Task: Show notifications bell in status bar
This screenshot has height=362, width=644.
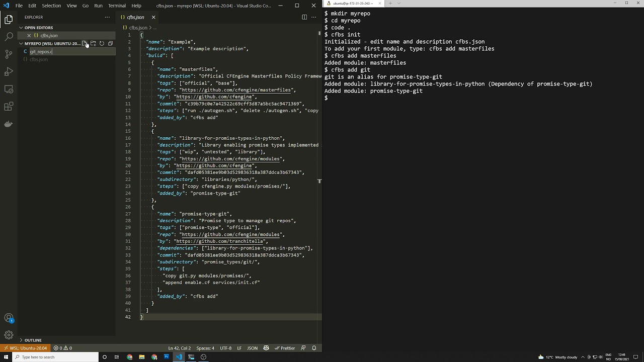Action: [x=314, y=348]
